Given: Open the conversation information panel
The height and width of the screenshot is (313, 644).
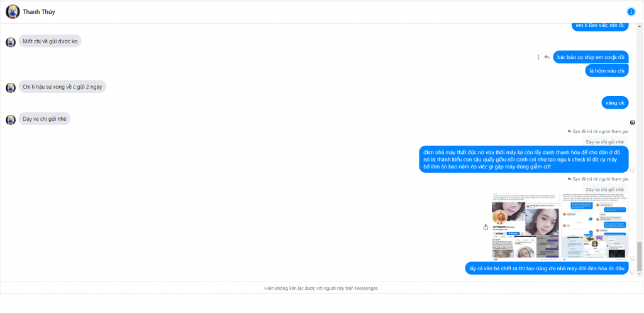Looking at the screenshot, I should pyautogui.click(x=631, y=12).
